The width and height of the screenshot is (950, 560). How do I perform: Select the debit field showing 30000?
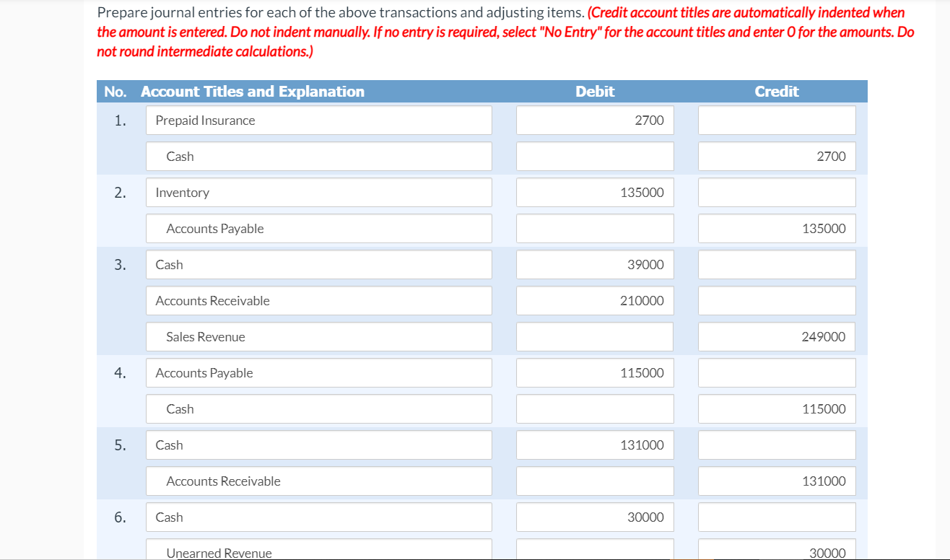pos(595,517)
